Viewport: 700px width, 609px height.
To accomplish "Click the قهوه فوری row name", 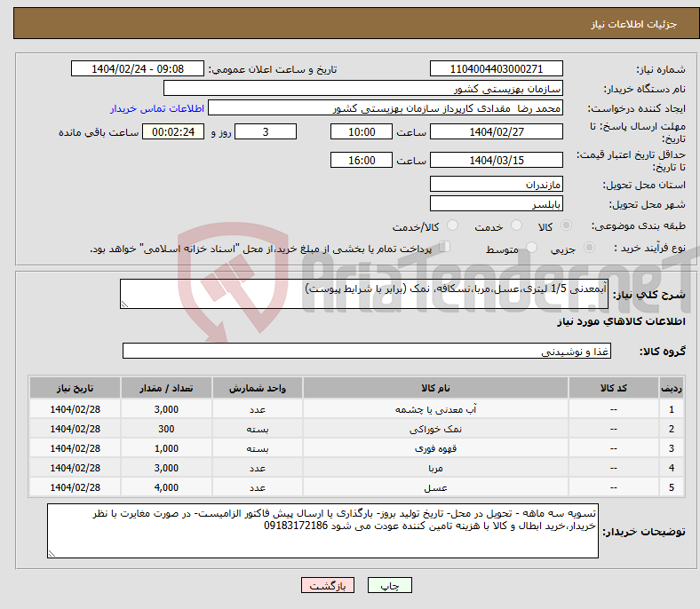I will tap(435, 448).
